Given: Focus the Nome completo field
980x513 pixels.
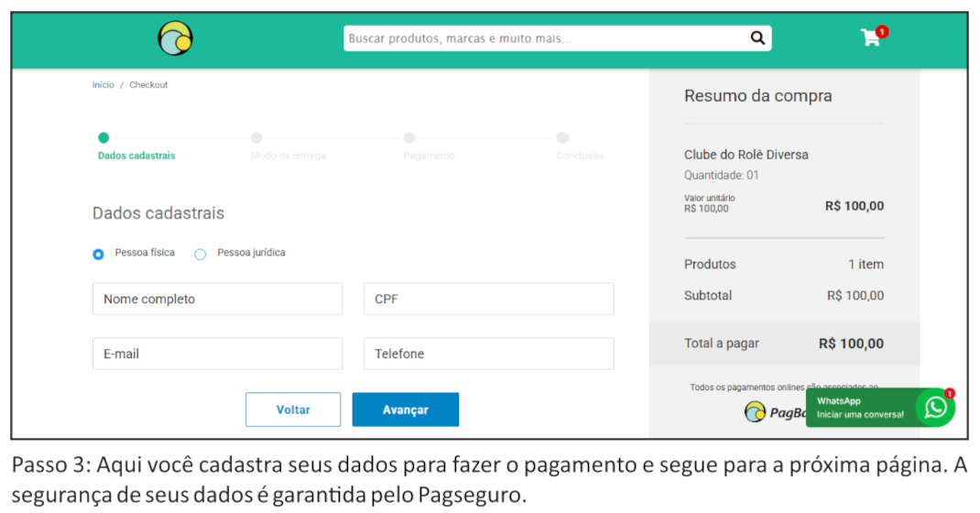Looking at the screenshot, I should (217, 300).
